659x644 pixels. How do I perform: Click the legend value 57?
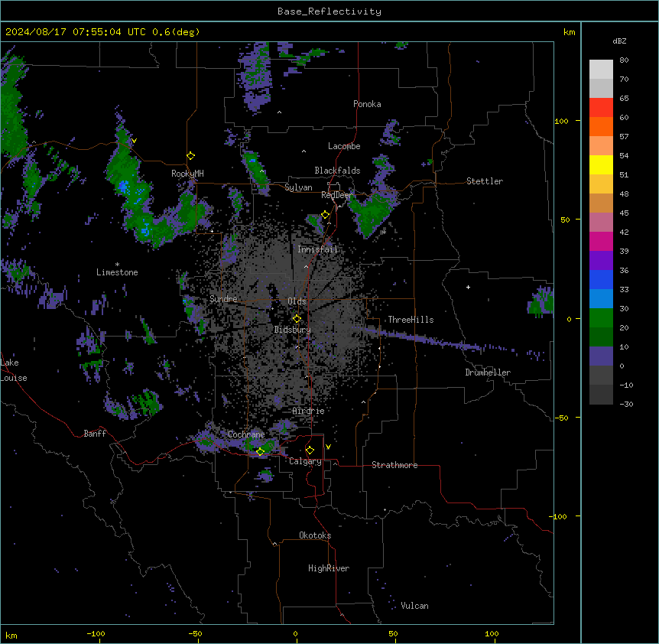point(624,137)
